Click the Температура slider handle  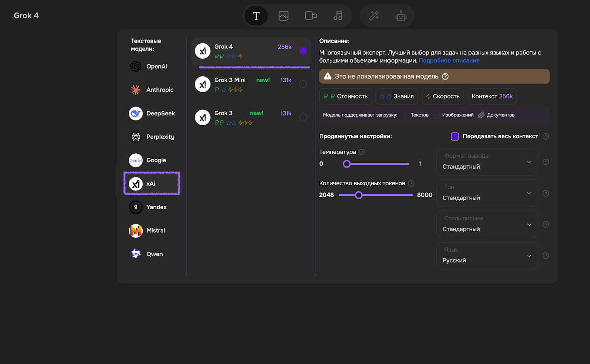[x=347, y=164]
